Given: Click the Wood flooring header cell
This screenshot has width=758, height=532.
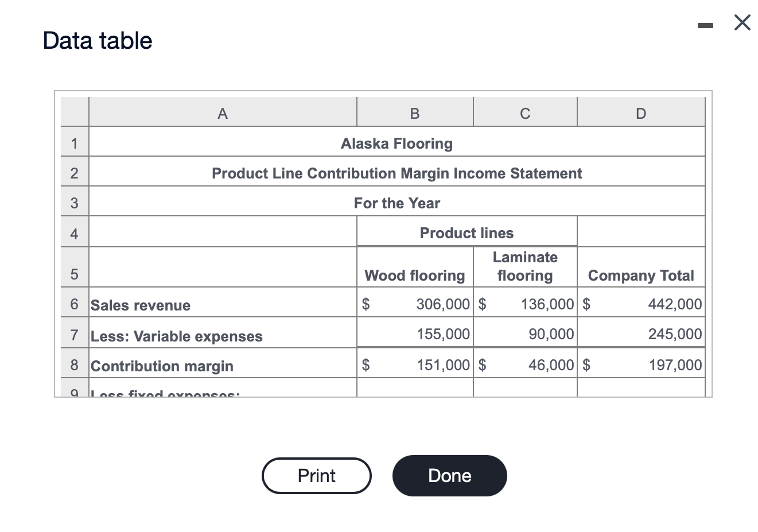Looking at the screenshot, I should point(414,275).
